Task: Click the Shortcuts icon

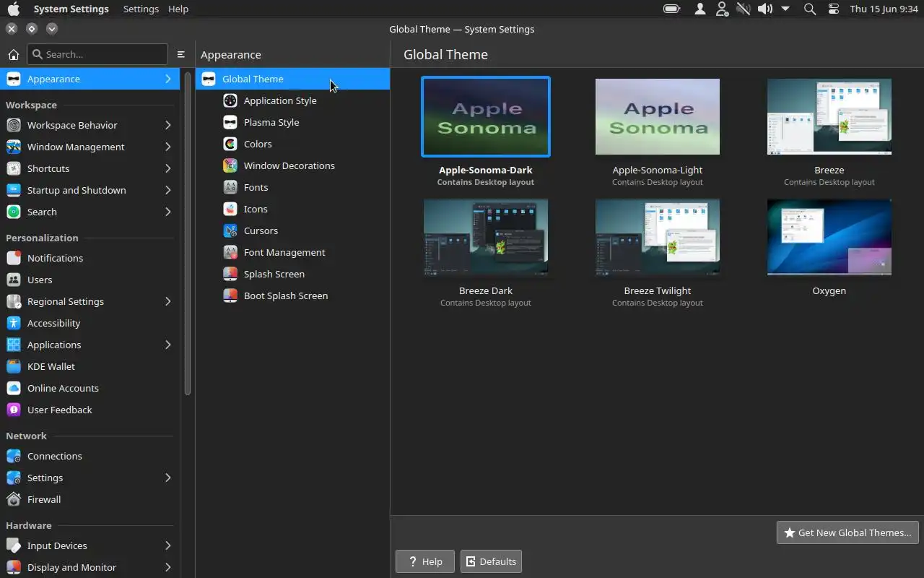Action: coord(13,168)
